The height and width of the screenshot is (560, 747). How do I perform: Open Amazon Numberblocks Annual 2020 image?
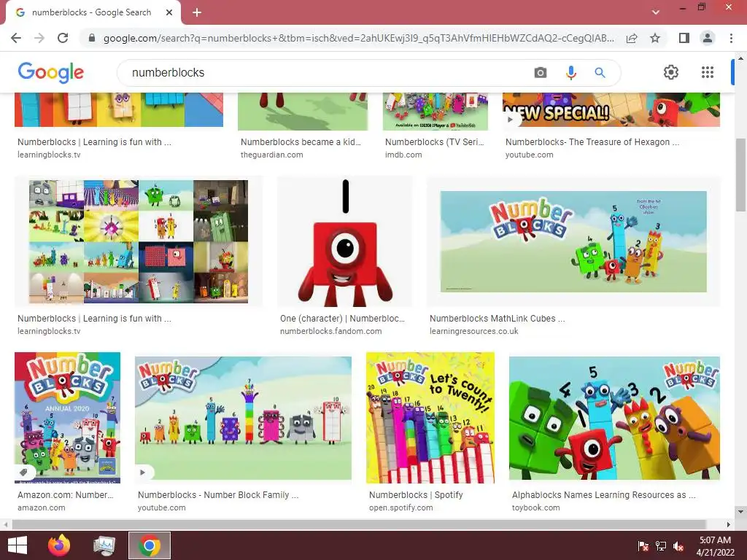click(x=68, y=418)
